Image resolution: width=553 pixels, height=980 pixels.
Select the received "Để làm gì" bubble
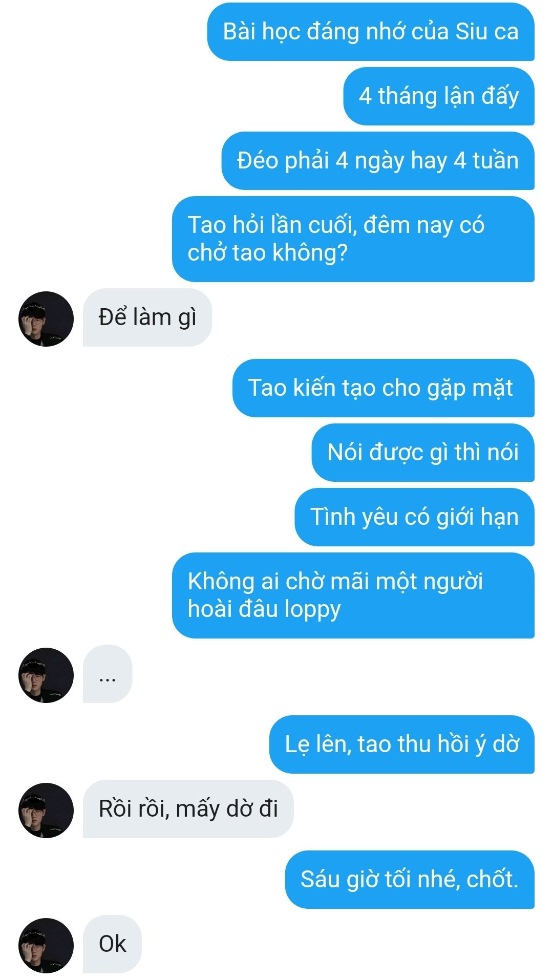[x=147, y=317]
